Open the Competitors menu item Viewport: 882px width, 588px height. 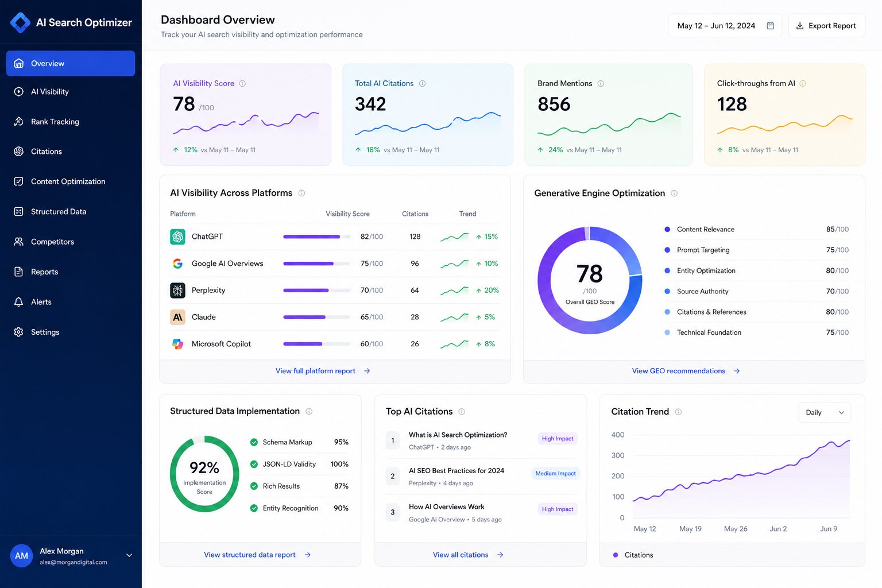point(71,242)
